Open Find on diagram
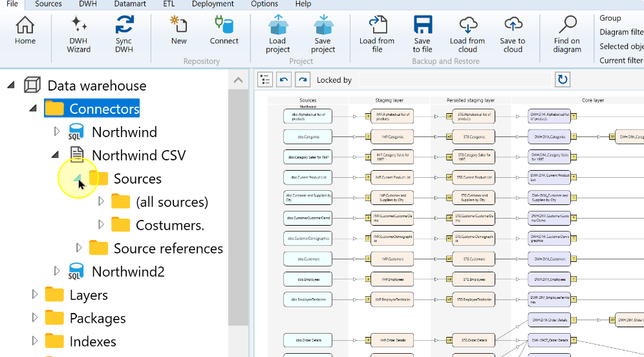This screenshot has height=357, width=644. 567,34
